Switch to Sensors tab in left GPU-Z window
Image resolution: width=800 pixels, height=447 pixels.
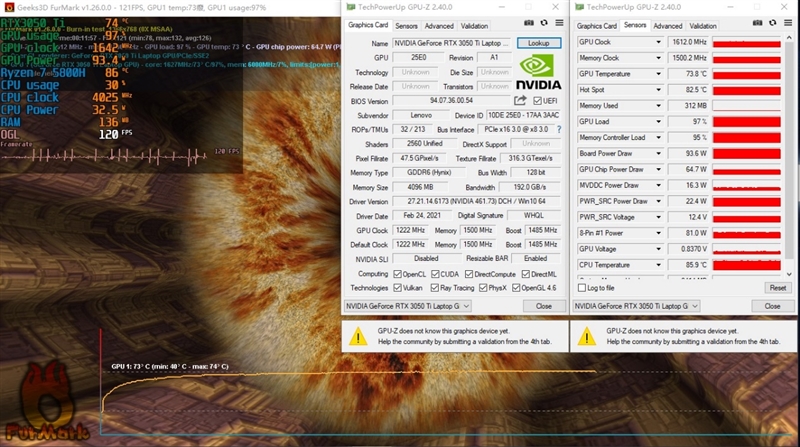point(406,26)
